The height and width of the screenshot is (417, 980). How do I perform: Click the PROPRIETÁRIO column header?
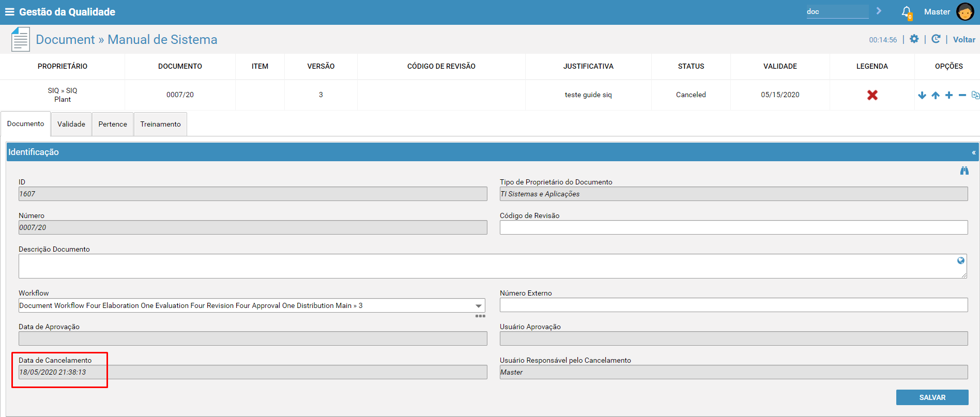click(63, 66)
